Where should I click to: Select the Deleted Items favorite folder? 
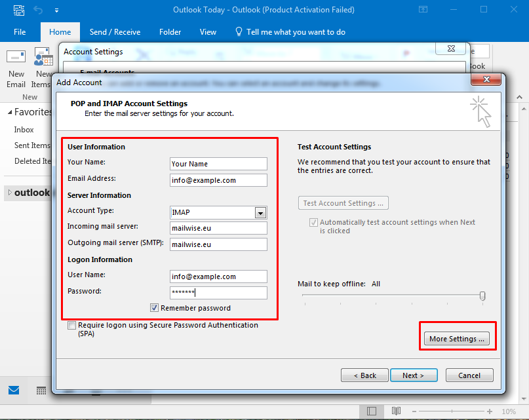pos(33,161)
